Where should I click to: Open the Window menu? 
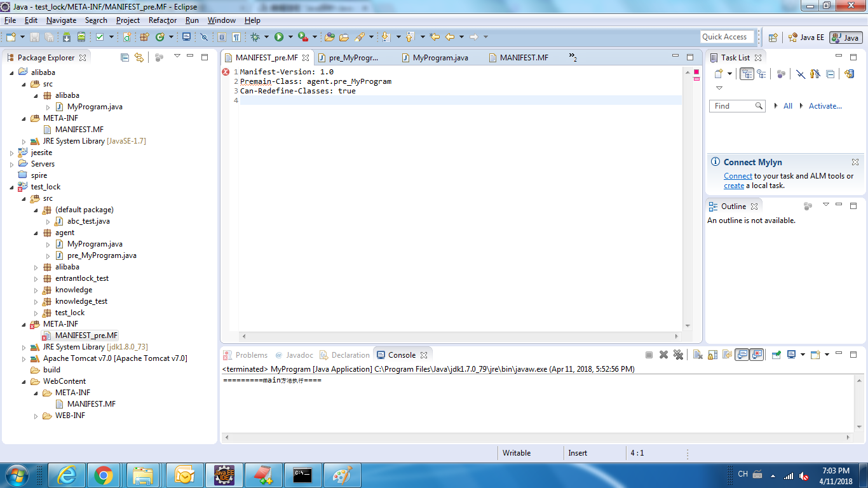(222, 20)
